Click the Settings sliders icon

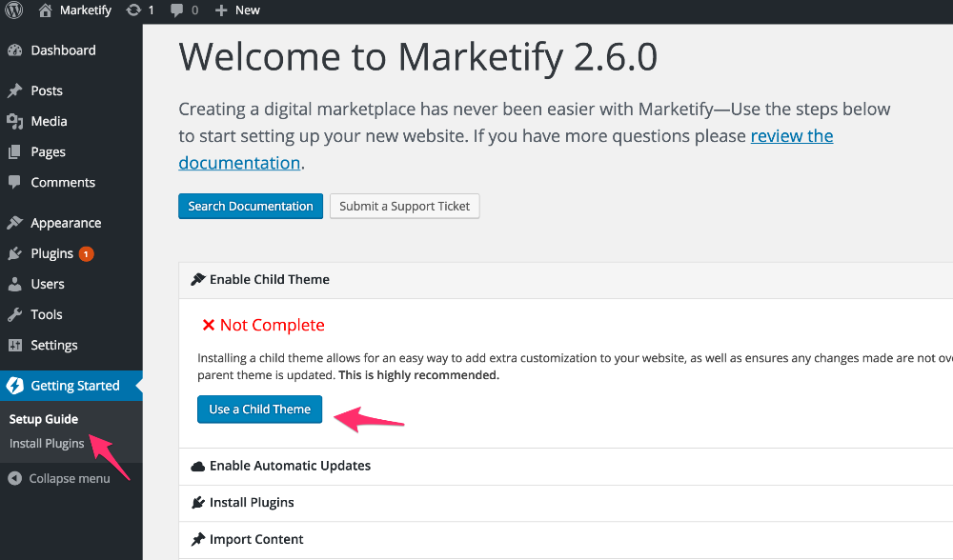click(14, 345)
